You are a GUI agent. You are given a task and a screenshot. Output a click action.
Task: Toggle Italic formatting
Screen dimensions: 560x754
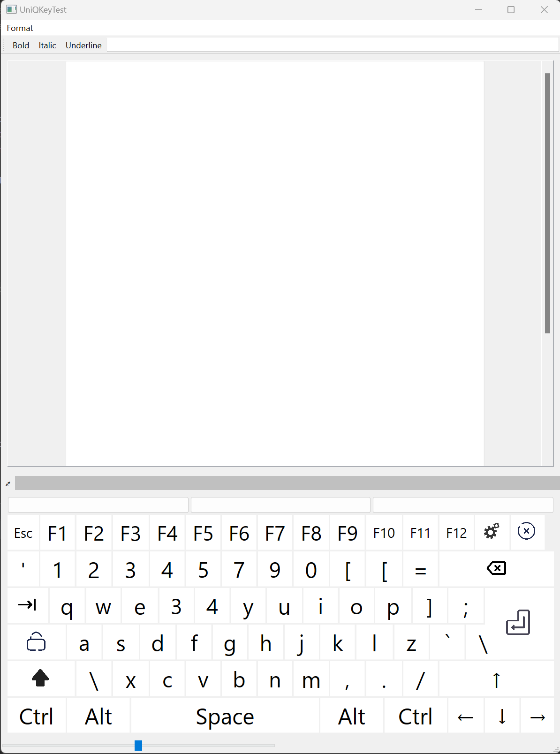(47, 45)
